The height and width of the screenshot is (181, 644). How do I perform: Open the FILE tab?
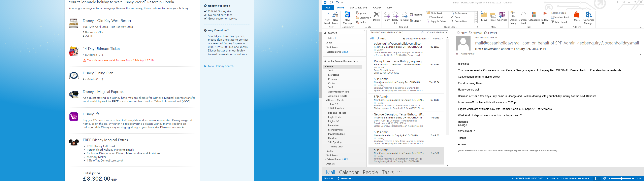(x=328, y=7)
